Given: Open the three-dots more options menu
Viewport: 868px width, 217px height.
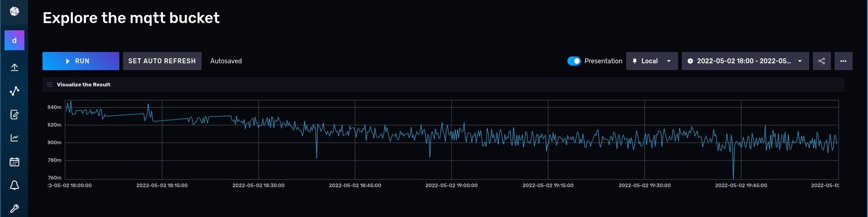Looking at the screenshot, I should click(x=844, y=61).
